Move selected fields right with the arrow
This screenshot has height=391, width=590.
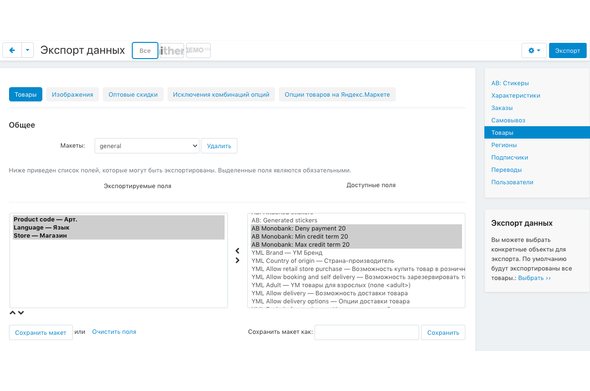[237, 260]
